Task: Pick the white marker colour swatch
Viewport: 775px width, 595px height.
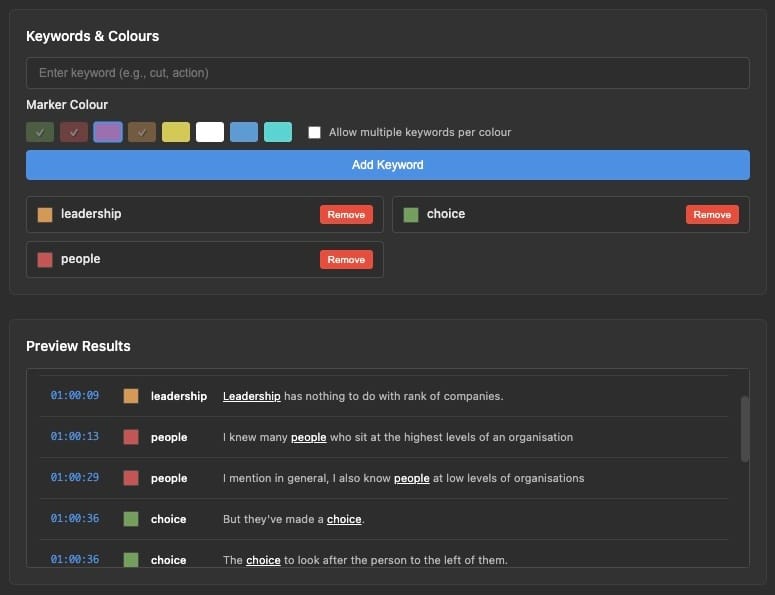Action: point(210,132)
